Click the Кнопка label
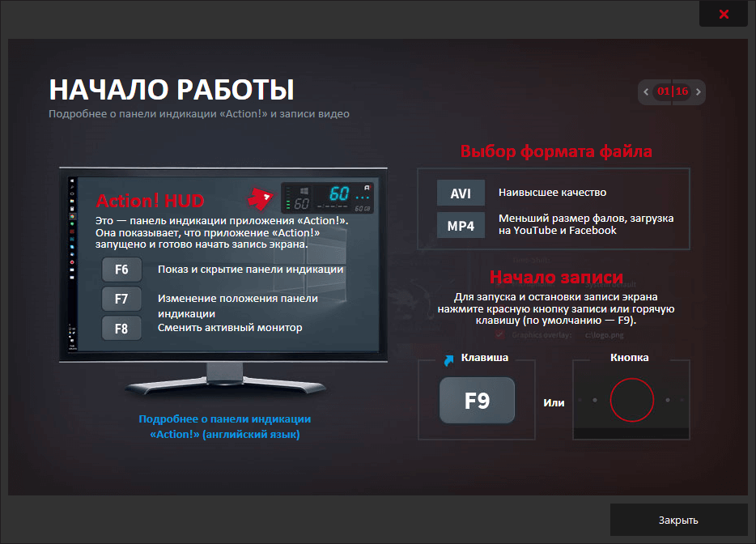756x544 pixels. [629, 357]
